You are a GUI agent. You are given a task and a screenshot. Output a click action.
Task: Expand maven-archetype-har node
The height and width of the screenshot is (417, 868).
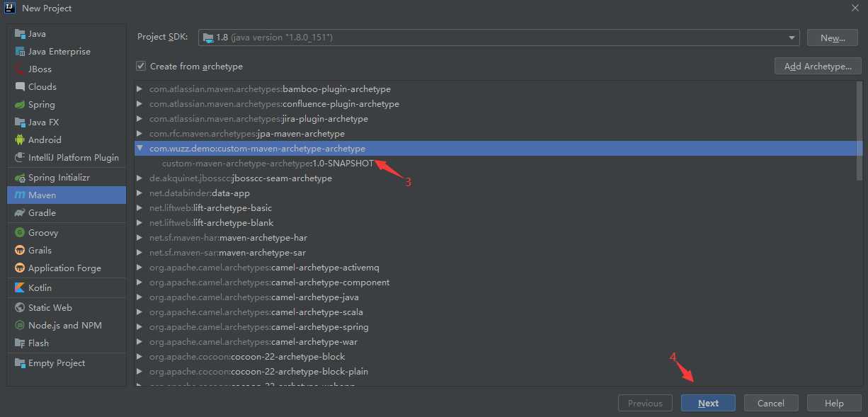coord(139,238)
